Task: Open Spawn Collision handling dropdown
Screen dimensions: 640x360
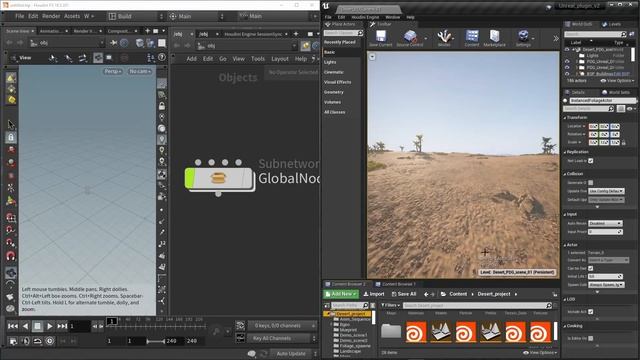Action: click(606, 284)
